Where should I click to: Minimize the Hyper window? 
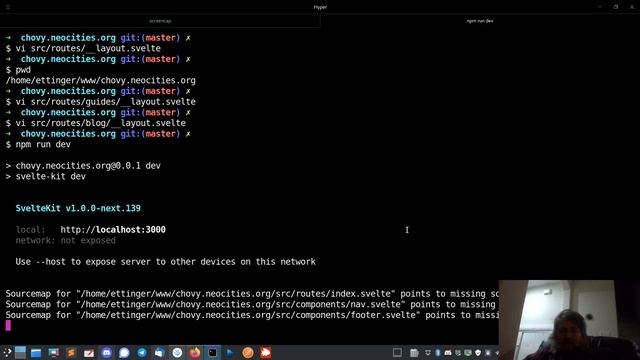(600, 7)
